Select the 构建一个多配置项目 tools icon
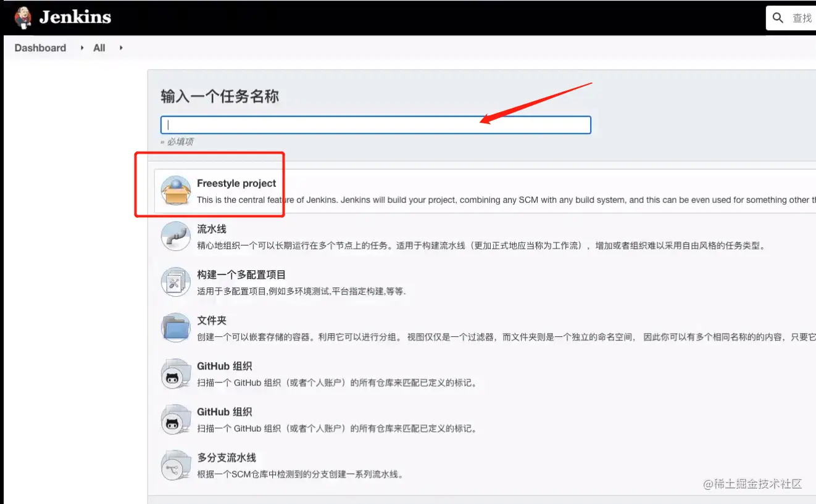The height and width of the screenshot is (504, 816). [175, 282]
